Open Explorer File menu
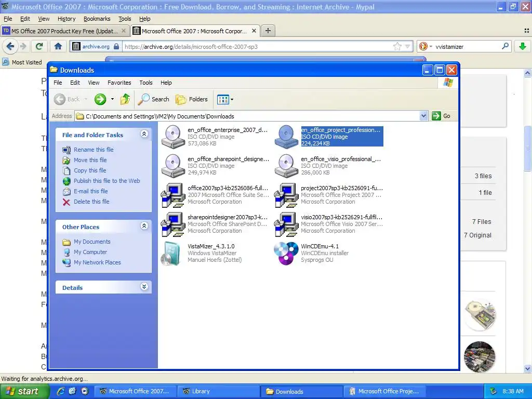 click(58, 83)
